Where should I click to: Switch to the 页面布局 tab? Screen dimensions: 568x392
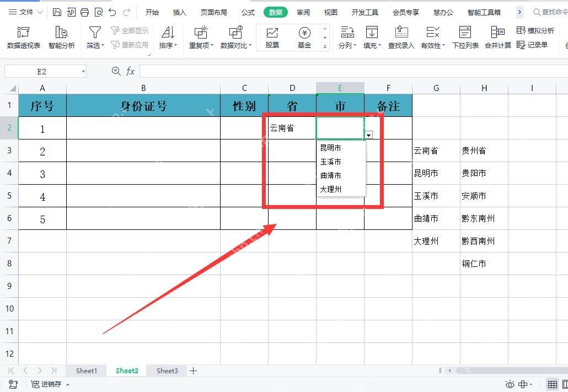coord(214,12)
